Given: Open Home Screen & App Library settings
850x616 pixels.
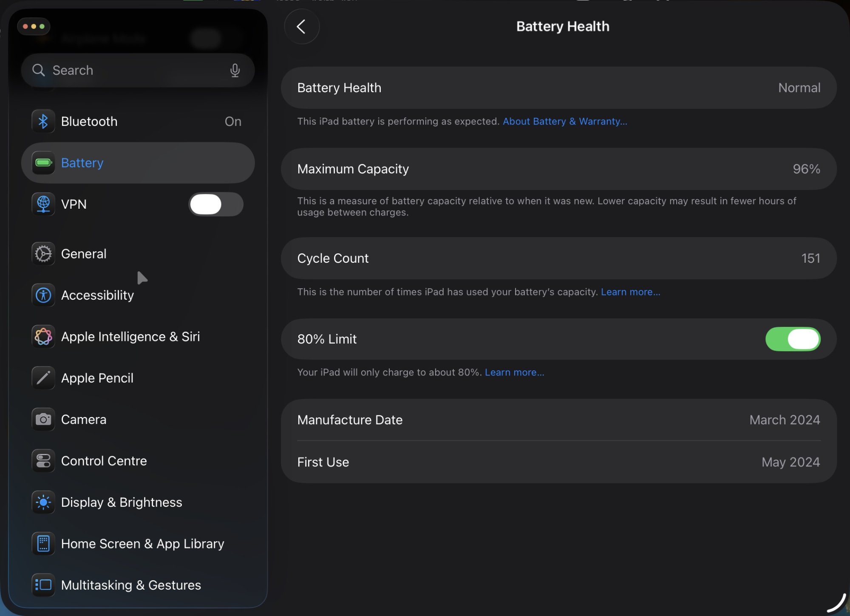Looking at the screenshot, I should 142,544.
